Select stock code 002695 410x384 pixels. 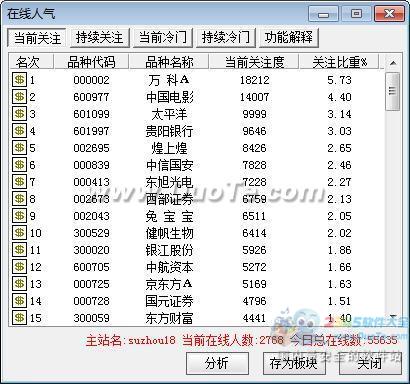91,148
